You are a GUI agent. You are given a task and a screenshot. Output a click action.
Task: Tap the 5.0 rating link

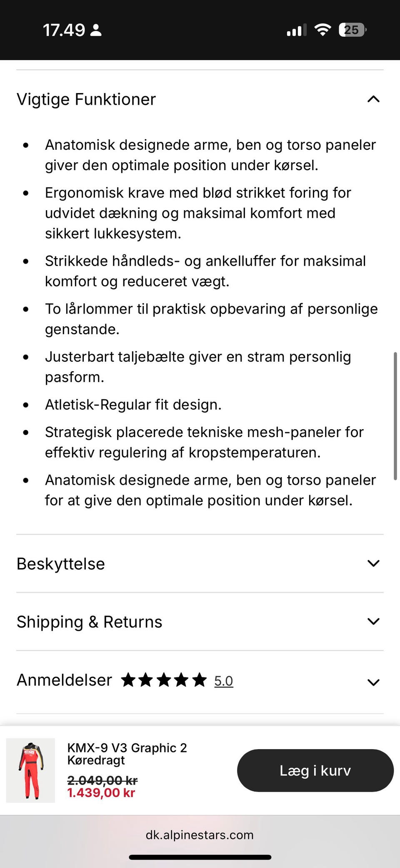pyautogui.click(x=224, y=681)
